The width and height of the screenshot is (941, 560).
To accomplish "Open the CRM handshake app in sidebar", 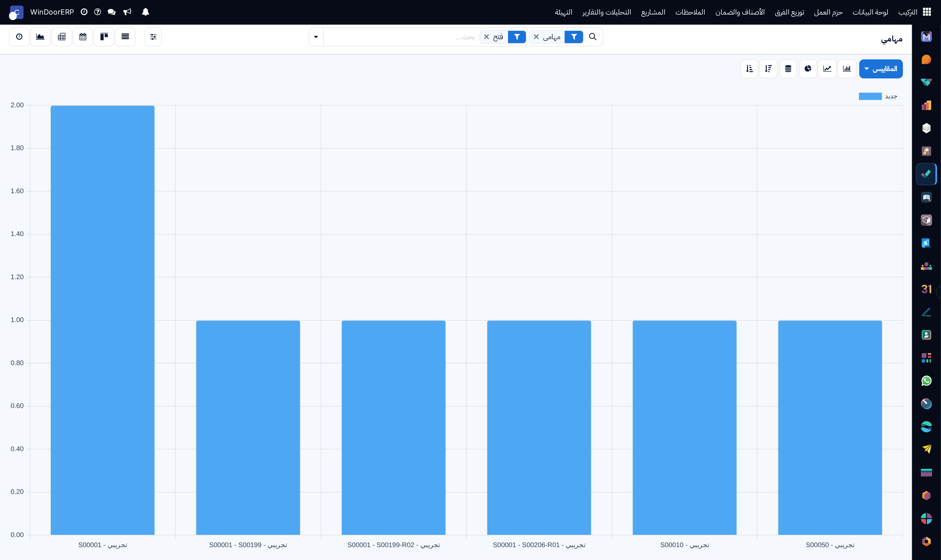I will (926, 82).
